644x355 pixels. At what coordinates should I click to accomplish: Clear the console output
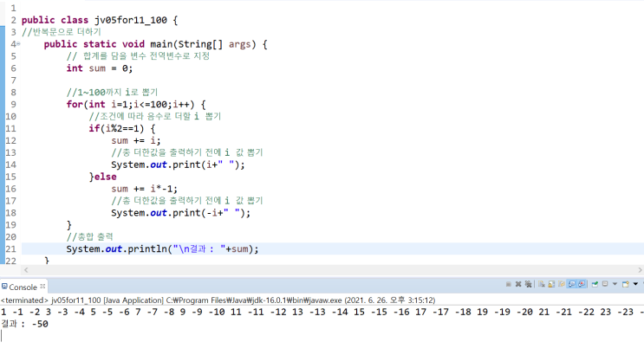click(x=542, y=284)
